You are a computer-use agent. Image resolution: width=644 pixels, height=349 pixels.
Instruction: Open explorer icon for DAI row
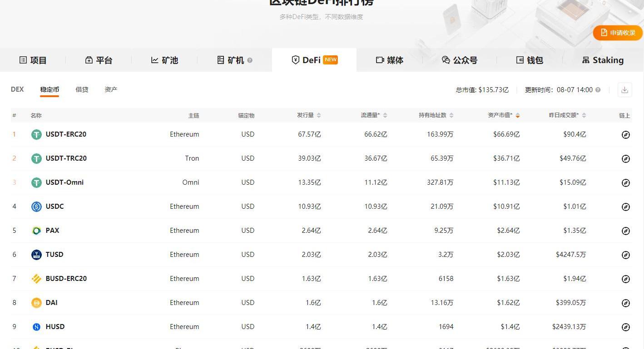click(625, 303)
